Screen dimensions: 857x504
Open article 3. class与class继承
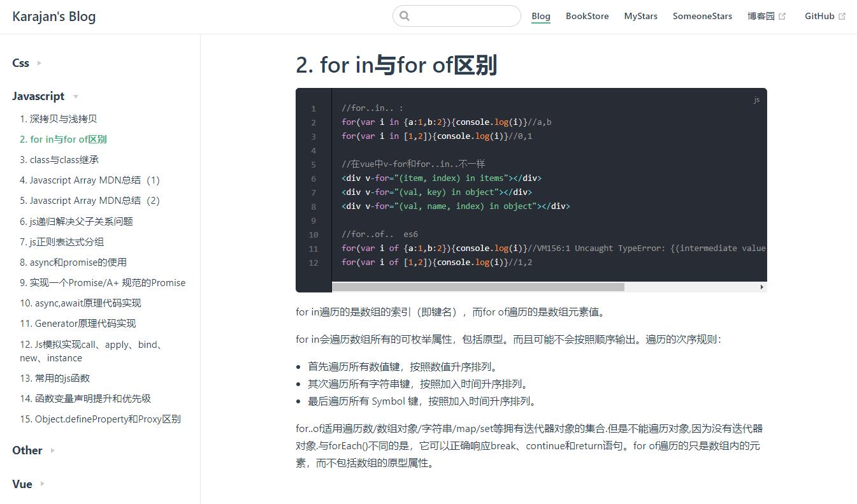(x=59, y=159)
